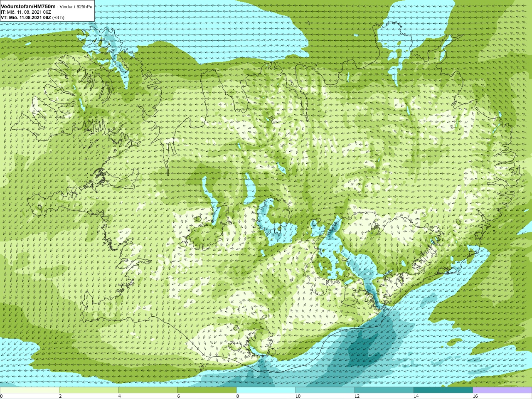Image resolution: width=532 pixels, height=399 pixels.
Task: Select the pale cream 0–2 legend swatch
Action: coord(30,390)
